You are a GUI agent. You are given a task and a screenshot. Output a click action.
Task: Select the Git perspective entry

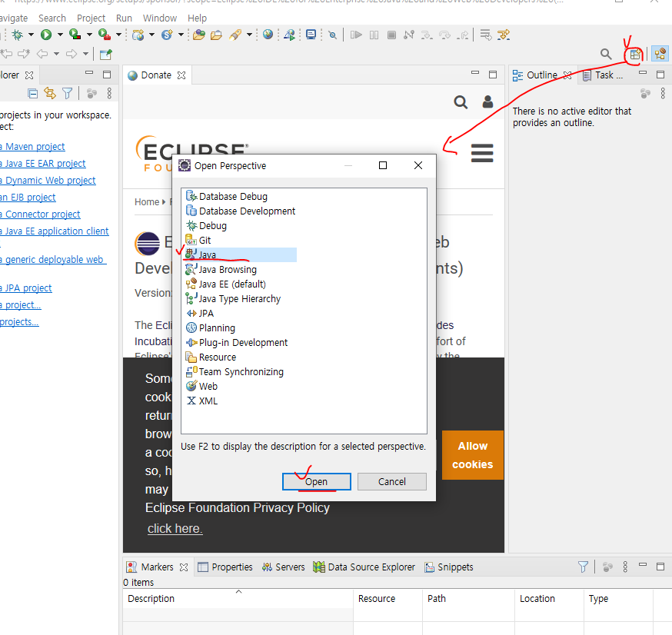[x=198, y=241]
